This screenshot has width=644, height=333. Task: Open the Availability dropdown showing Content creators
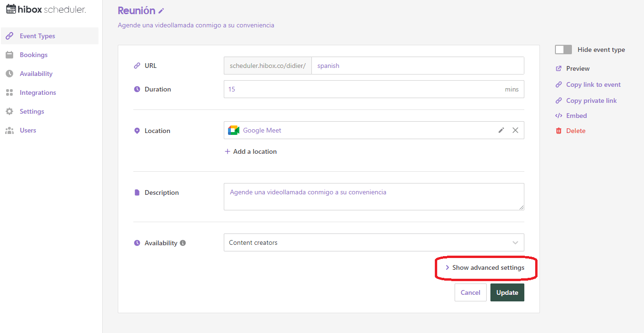374,242
